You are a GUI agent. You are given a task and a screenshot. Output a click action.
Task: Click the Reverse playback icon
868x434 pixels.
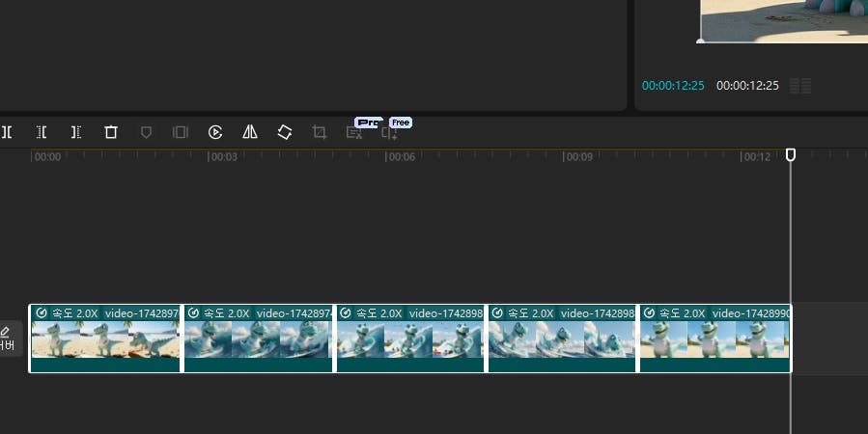[215, 132]
